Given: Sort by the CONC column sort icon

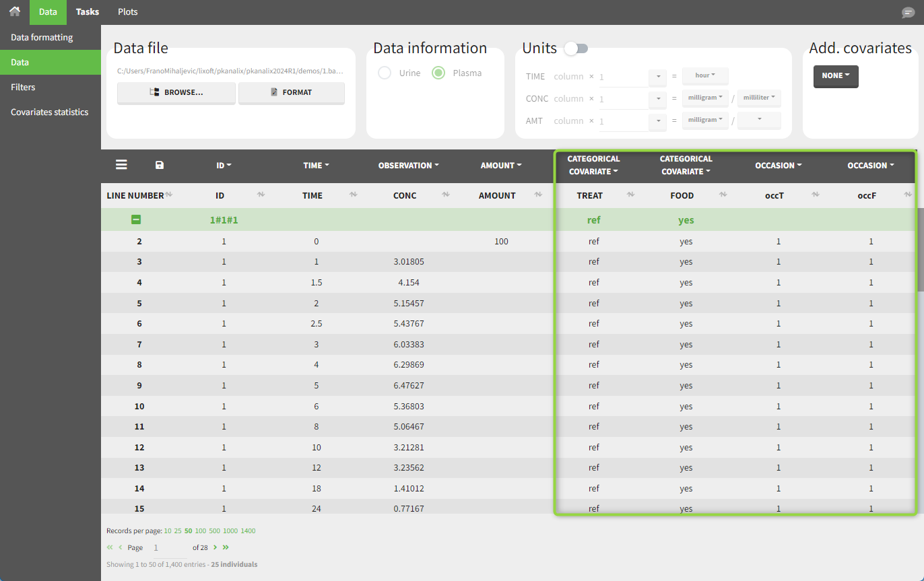Looking at the screenshot, I should pyautogui.click(x=445, y=195).
